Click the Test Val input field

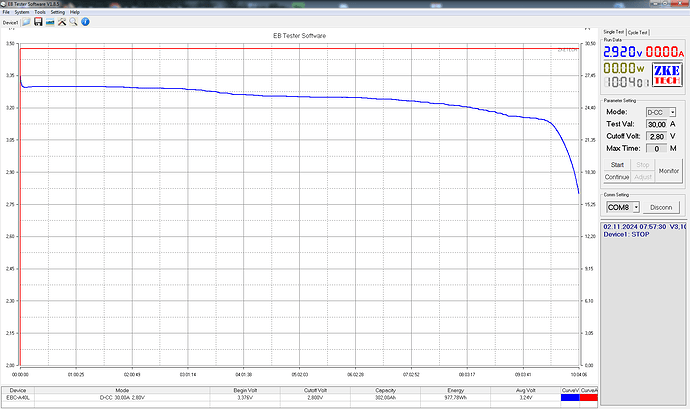click(x=657, y=125)
